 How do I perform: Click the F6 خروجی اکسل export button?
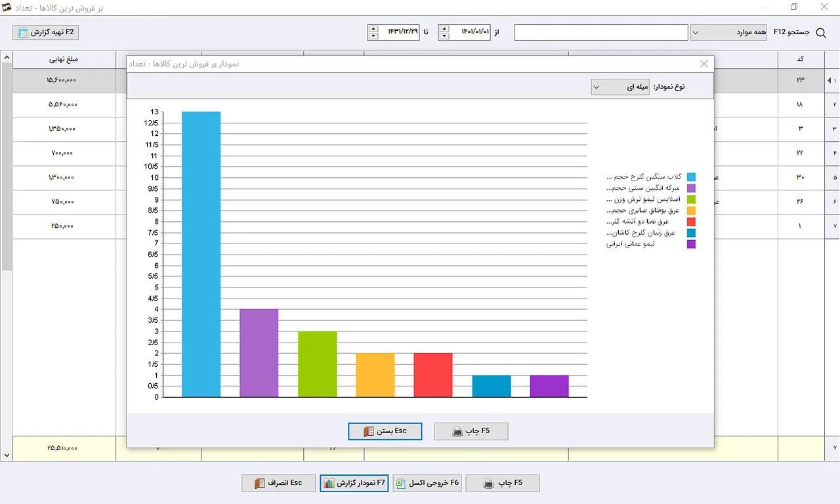coord(428,483)
